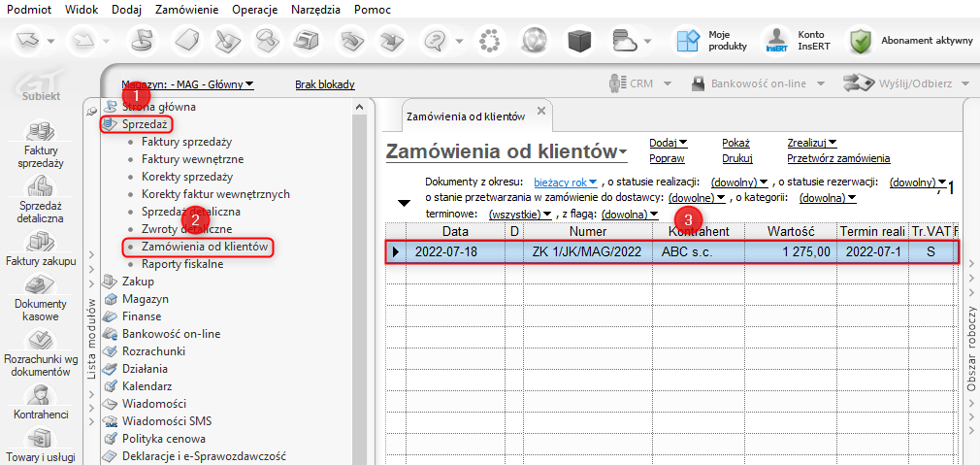The image size is (980, 465).
Task: Collapse the filter panel black triangle
Action: click(405, 203)
